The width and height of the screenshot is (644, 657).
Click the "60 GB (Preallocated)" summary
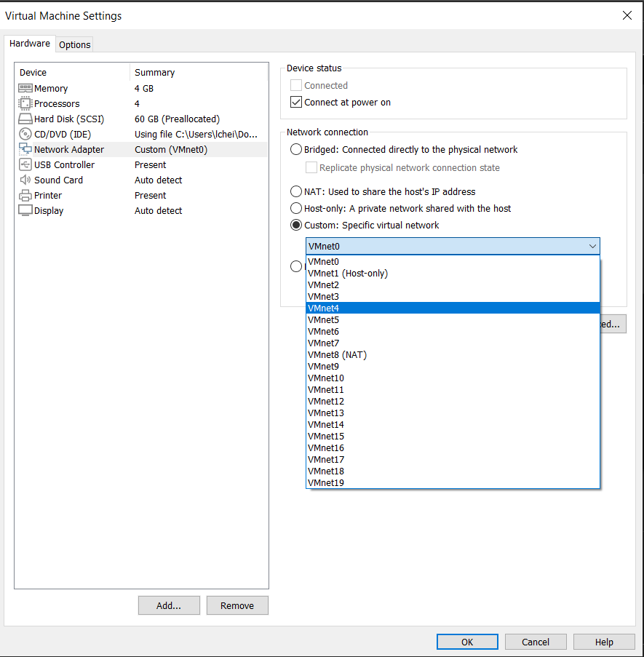177,119
